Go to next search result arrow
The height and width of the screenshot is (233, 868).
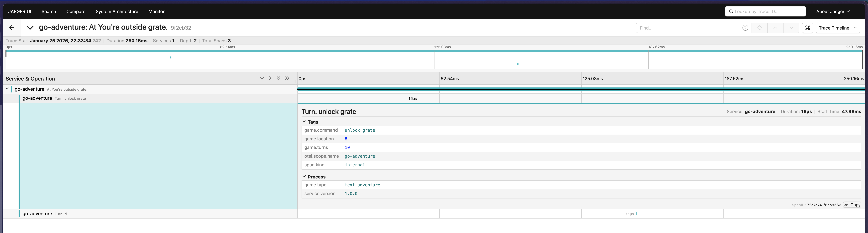(x=791, y=28)
